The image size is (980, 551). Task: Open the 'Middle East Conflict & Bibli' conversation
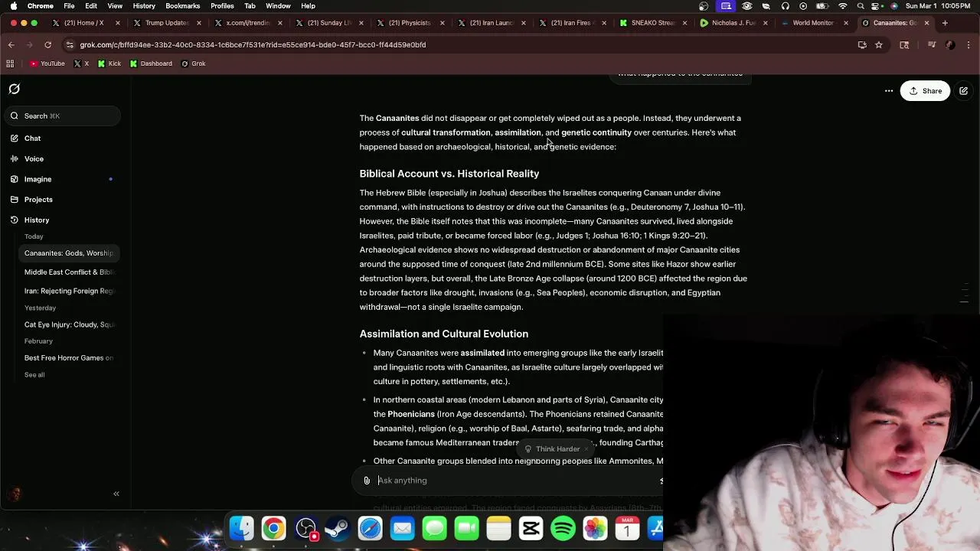(x=69, y=272)
